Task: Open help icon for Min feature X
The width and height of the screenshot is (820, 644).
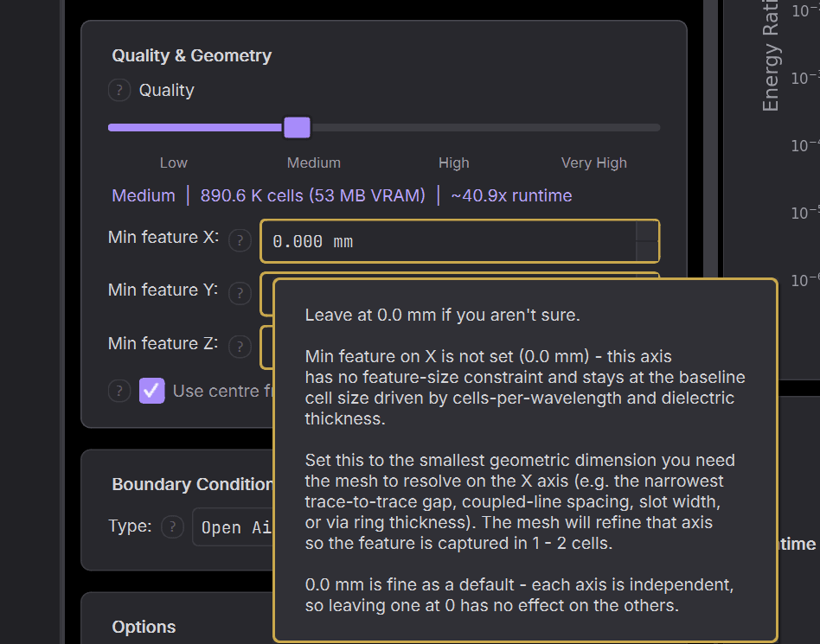Action: point(240,240)
